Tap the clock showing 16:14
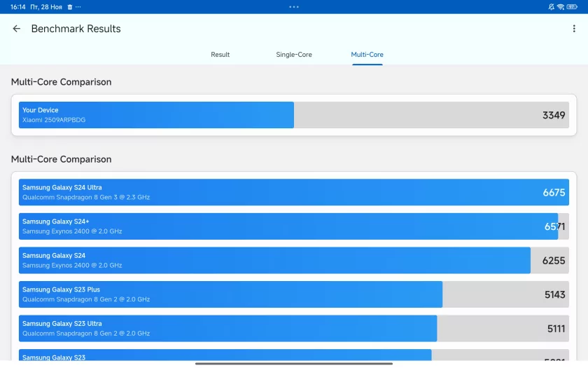Screen dimensions: 588x368 pyautogui.click(x=18, y=6)
